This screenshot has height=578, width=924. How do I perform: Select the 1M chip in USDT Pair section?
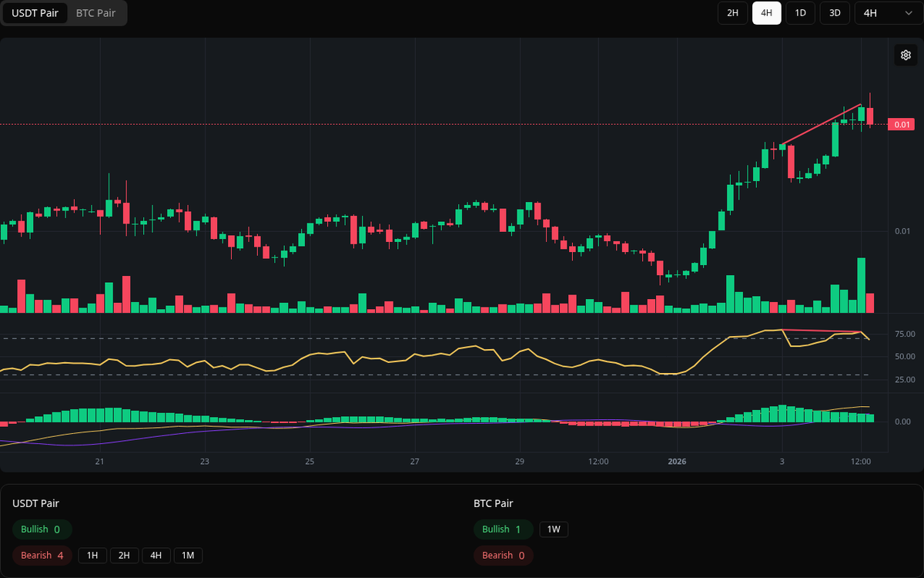pyautogui.click(x=188, y=555)
